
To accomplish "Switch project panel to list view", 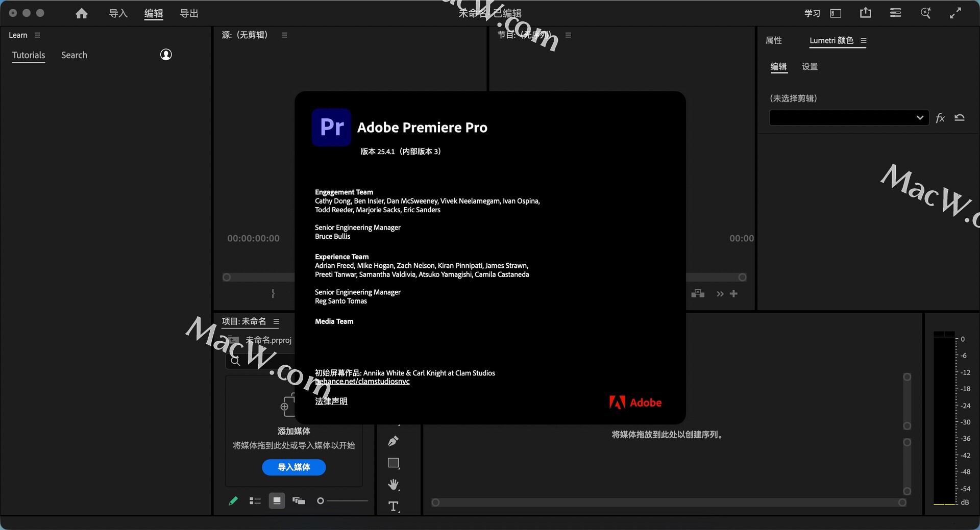I will [x=255, y=501].
